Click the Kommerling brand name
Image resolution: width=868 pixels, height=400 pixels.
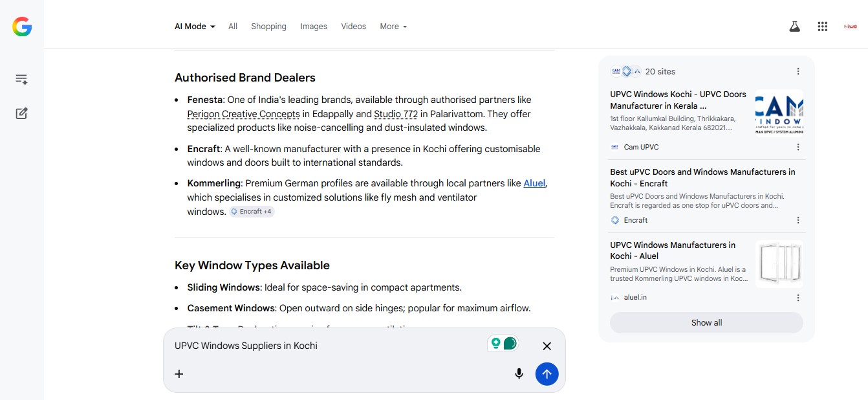[214, 183]
